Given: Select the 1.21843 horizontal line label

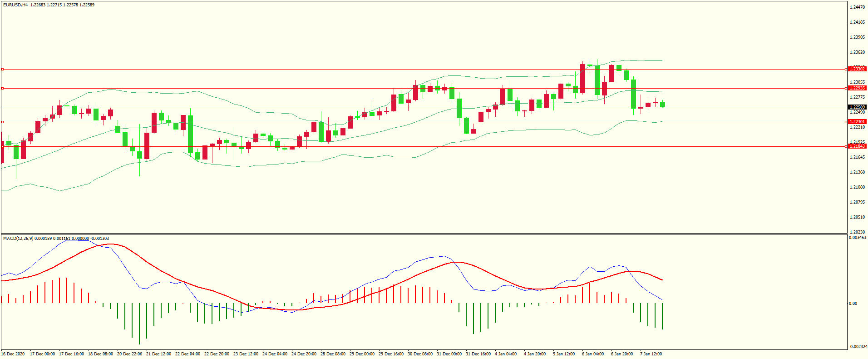Looking at the screenshot, I should tap(857, 146).
